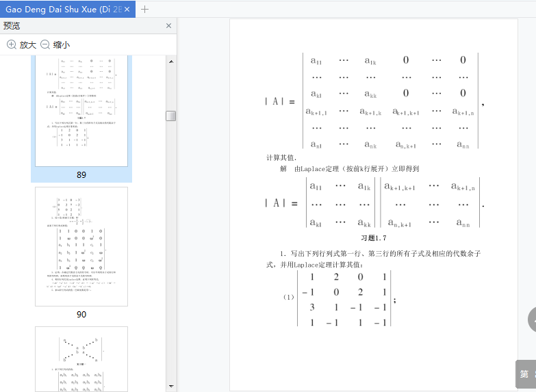Click the 缩小 zoom out button
The height and width of the screenshot is (392, 536).
[55, 44]
